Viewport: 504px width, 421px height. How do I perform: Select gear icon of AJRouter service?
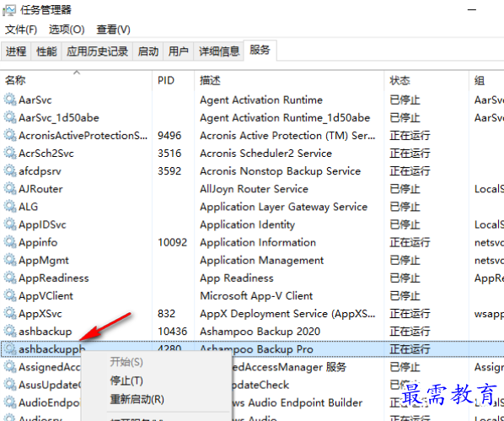tap(10, 189)
